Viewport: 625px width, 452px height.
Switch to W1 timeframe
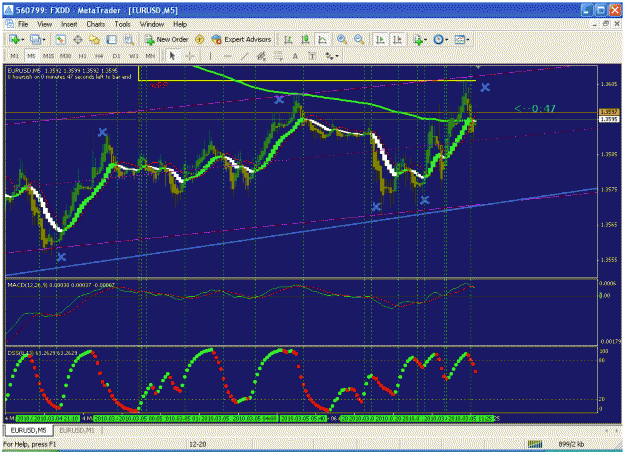[x=134, y=56]
